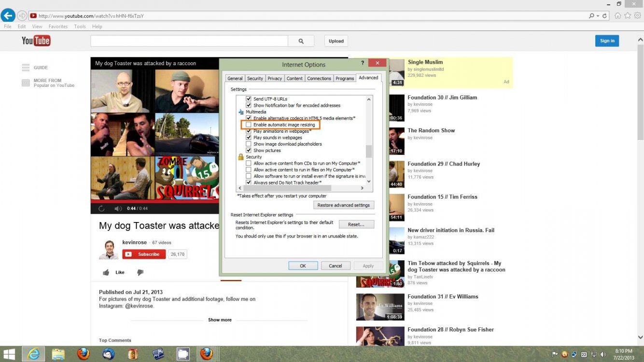This screenshot has height=362, width=644.
Task: Go back with the browser Back arrow
Action: (x=8, y=15)
